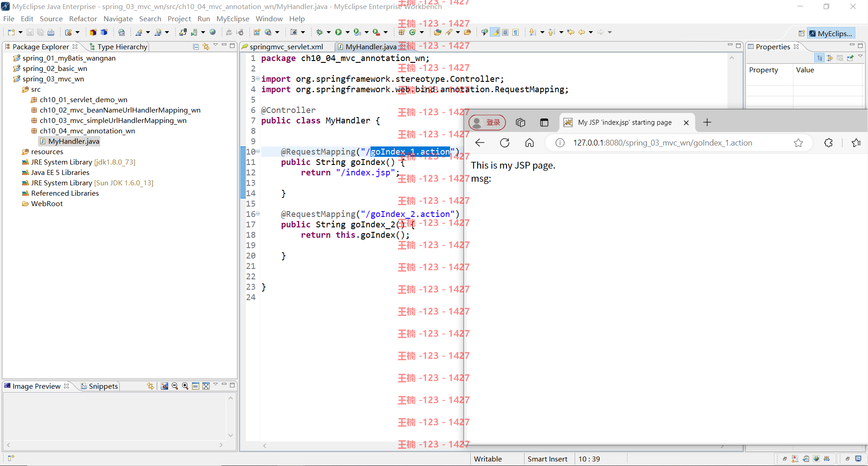Click actual size icon in Image Preview
Screen dimensions: 868x466
(196, 386)
